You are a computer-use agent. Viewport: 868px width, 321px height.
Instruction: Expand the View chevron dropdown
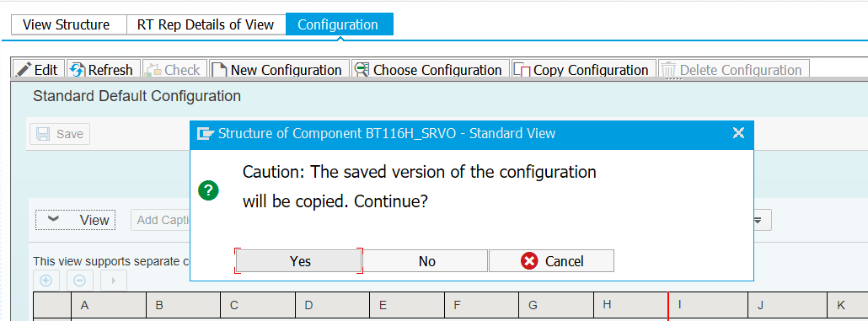pos(75,220)
